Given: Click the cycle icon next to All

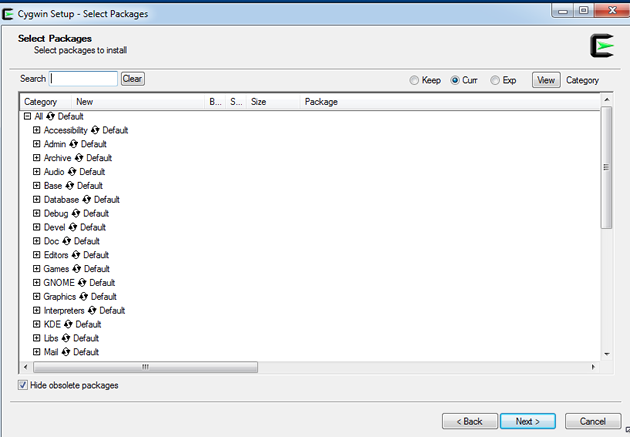Looking at the screenshot, I should click(50, 116).
